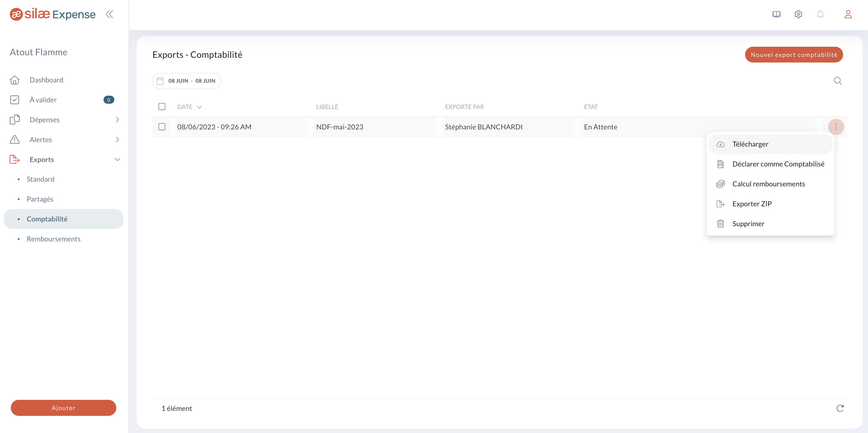Choose Déclarer comme Comptabilisé
Screen dimensions: 868x433
770,164
